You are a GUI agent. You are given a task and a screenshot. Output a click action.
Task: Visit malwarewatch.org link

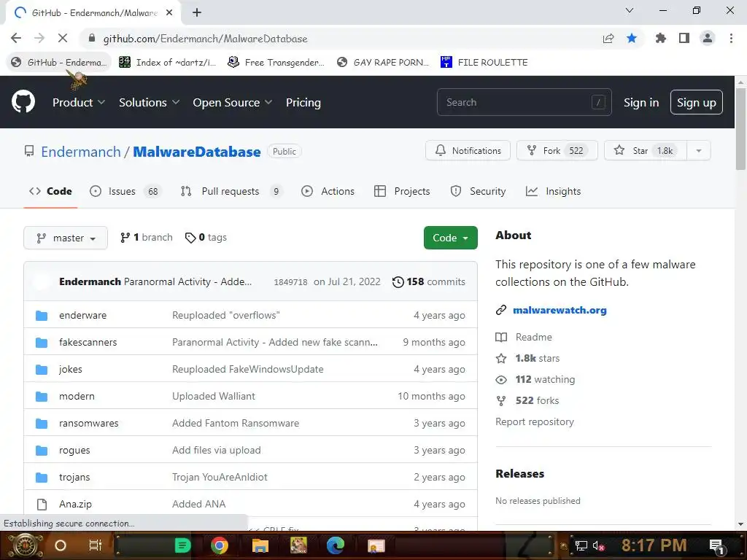tap(560, 310)
